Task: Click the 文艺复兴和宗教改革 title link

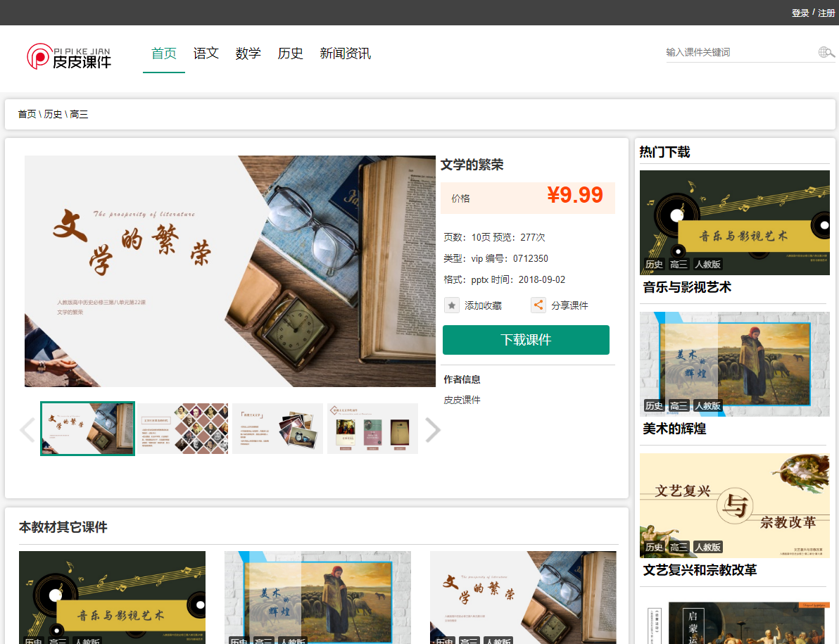Action: [700, 570]
